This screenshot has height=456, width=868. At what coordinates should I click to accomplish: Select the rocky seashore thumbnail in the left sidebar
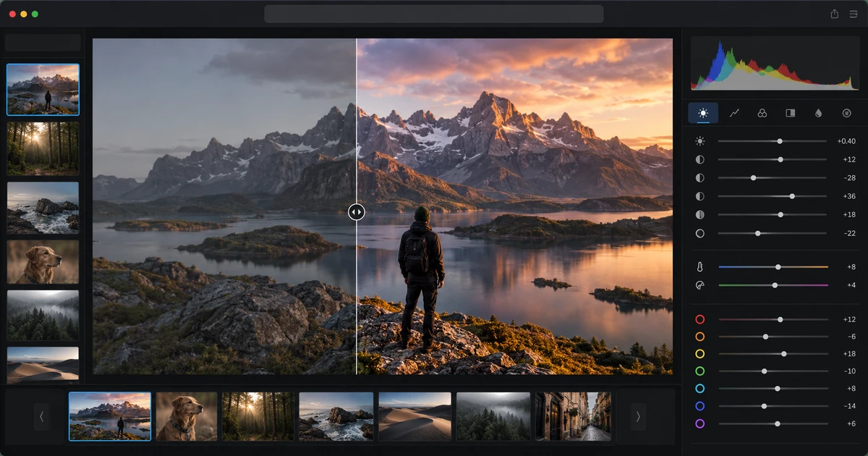[43, 208]
